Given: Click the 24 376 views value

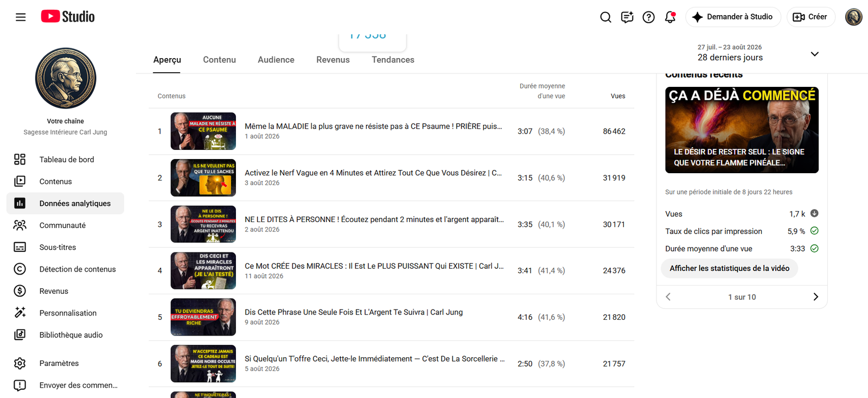Looking at the screenshot, I should 614,270.
